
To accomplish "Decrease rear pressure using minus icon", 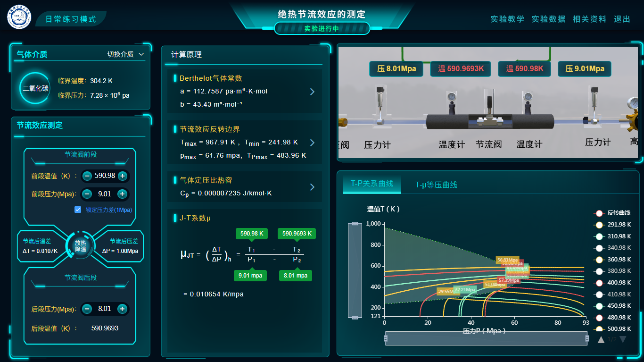I will point(87,309).
